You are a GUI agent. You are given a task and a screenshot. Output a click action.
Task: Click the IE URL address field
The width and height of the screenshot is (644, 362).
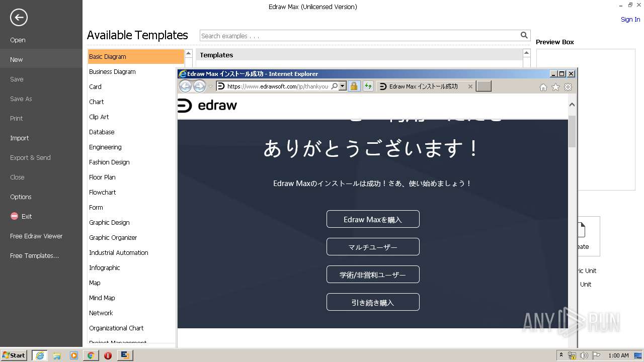pyautogui.click(x=278, y=86)
